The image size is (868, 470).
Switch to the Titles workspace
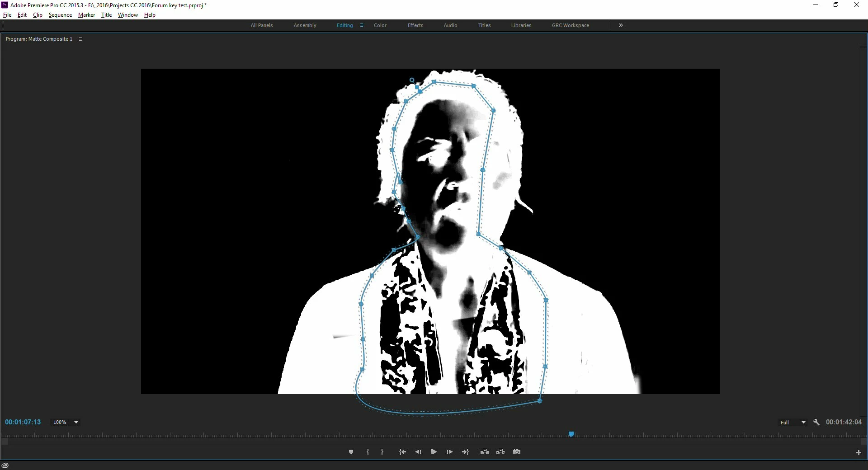click(485, 25)
